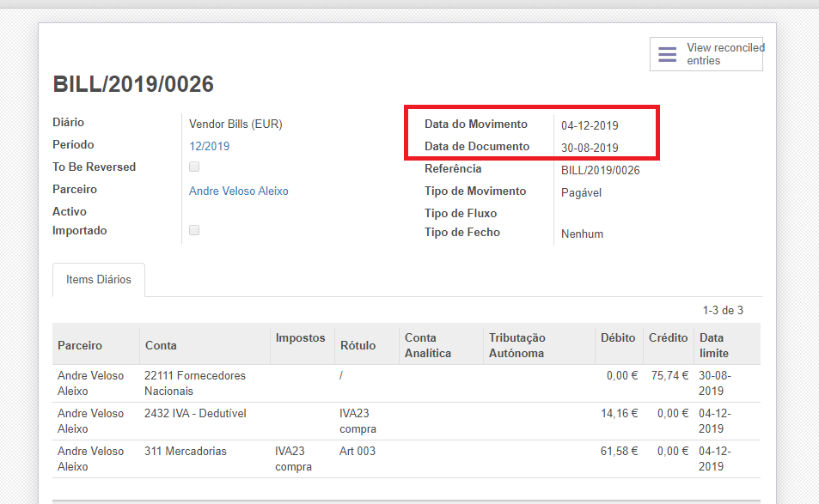The image size is (819, 504).
Task: Sort by the Conta column header
Action: click(x=161, y=345)
